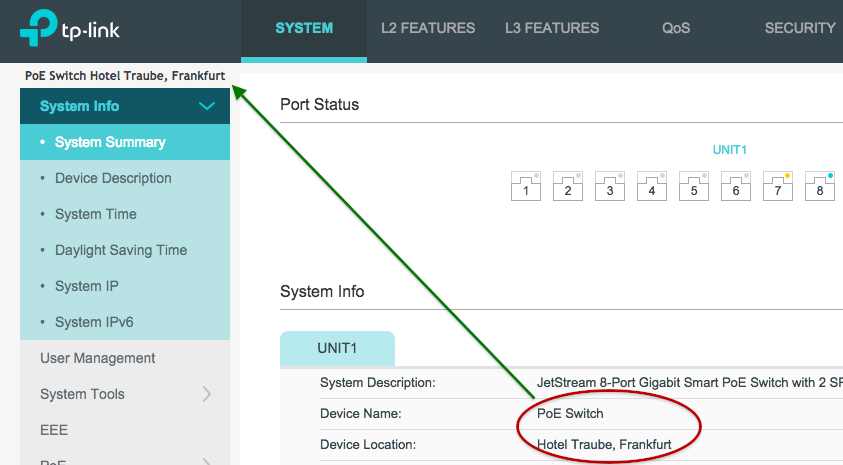Click the JetStream 8-Port description value
This screenshot has width=843, height=465.
[690, 383]
